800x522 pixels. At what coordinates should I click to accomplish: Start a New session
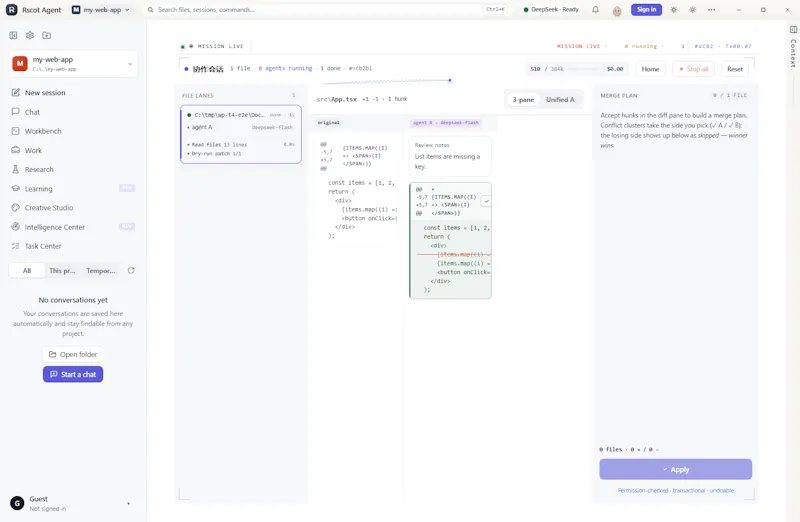click(x=73, y=92)
